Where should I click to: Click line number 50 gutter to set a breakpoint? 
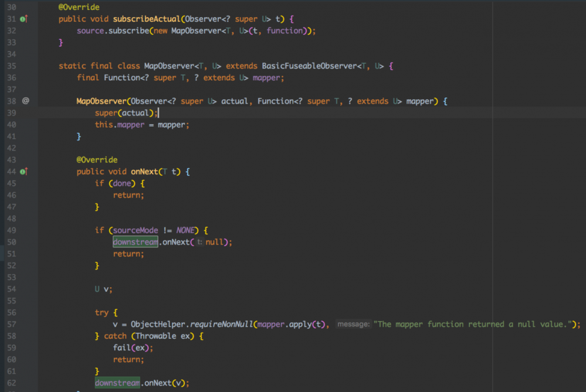12,242
